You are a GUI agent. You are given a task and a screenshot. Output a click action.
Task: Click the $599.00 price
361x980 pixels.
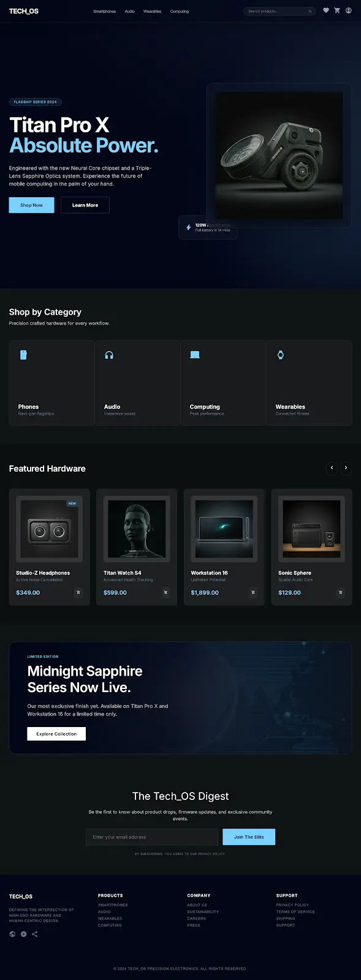(115, 593)
